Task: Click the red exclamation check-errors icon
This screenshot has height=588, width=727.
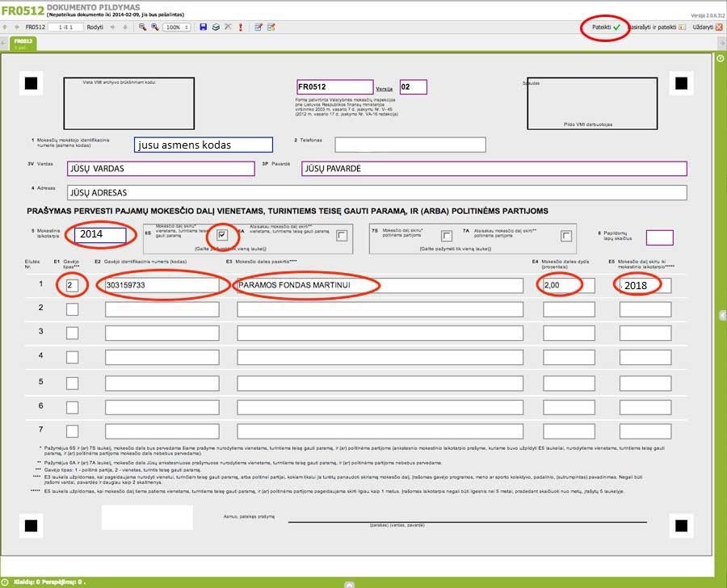Action: [x=240, y=27]
